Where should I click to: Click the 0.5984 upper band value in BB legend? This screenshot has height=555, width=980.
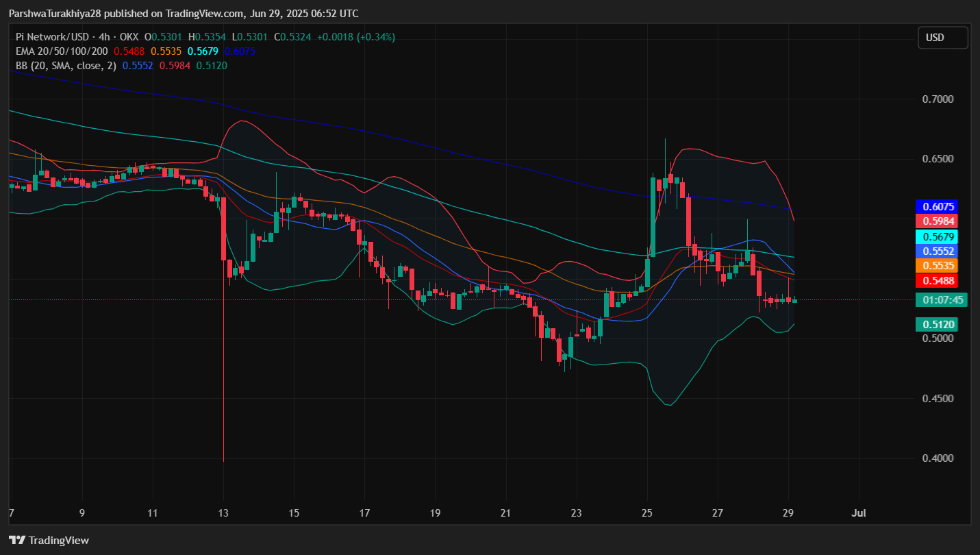pos(174,66)
